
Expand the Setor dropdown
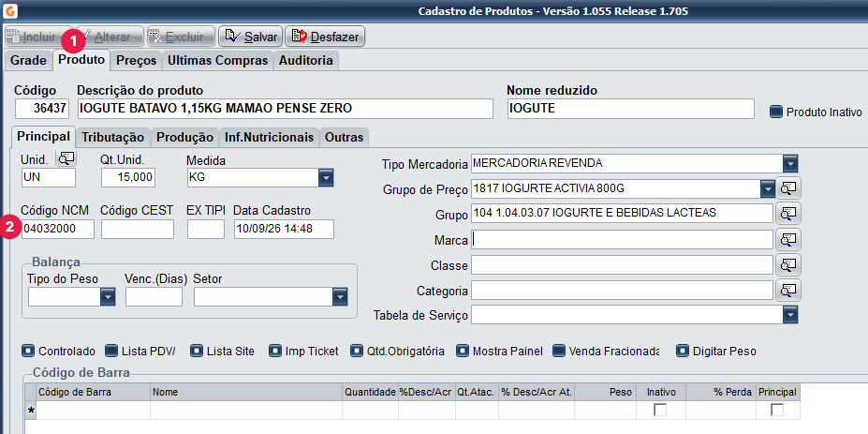pyautogui.click(x=340, y=297)
